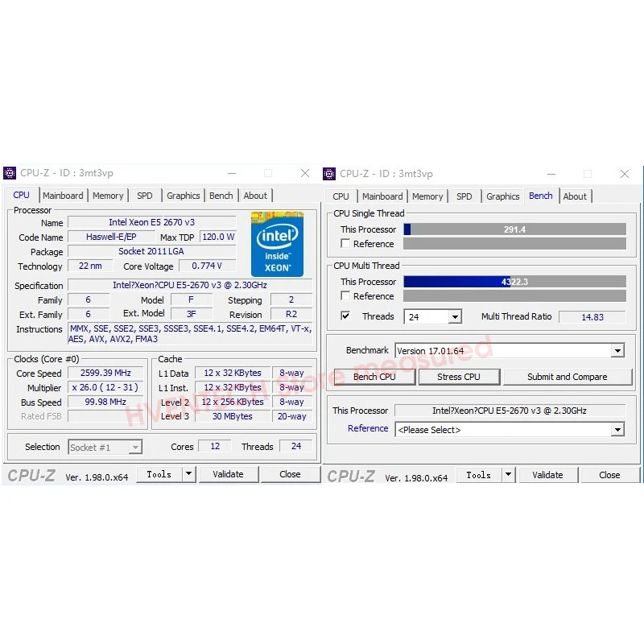This screenshot has height=644, width=644.
Task: Click the single thread progress bar showing 291.4
Action: [514, 229]
